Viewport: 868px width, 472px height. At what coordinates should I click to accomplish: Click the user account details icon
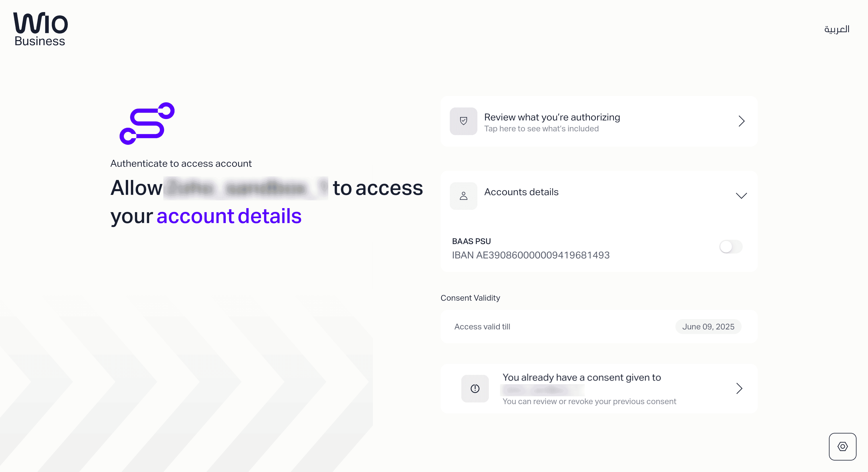(464, 195)
